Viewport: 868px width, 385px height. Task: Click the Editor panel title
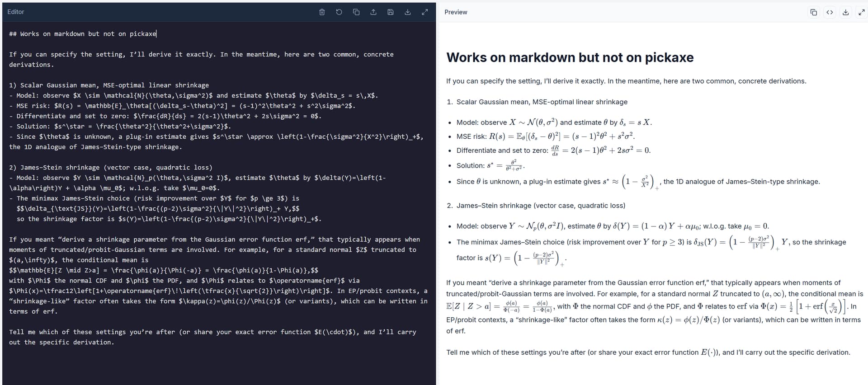16,12
